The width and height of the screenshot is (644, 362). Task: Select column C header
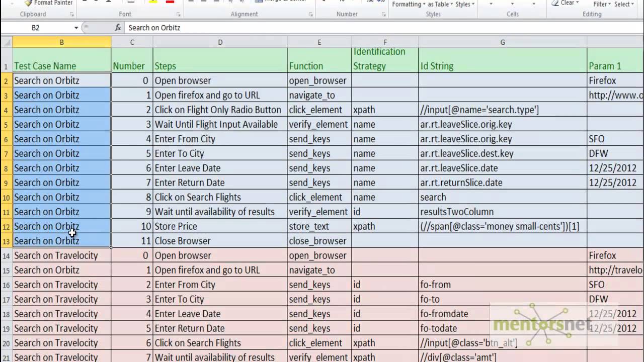(x=132, y=42)
